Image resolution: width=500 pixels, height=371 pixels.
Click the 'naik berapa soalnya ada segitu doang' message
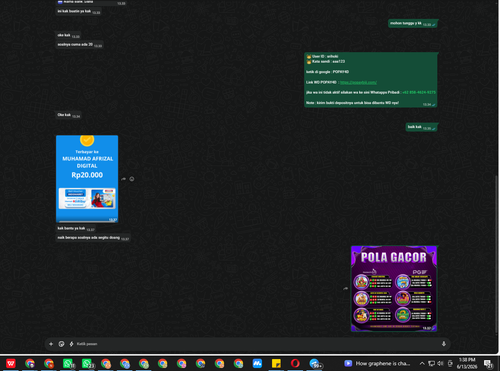[93, 238]
